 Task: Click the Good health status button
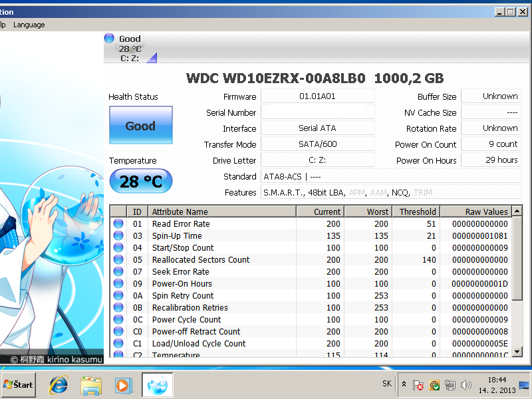(x=141, y=125)
